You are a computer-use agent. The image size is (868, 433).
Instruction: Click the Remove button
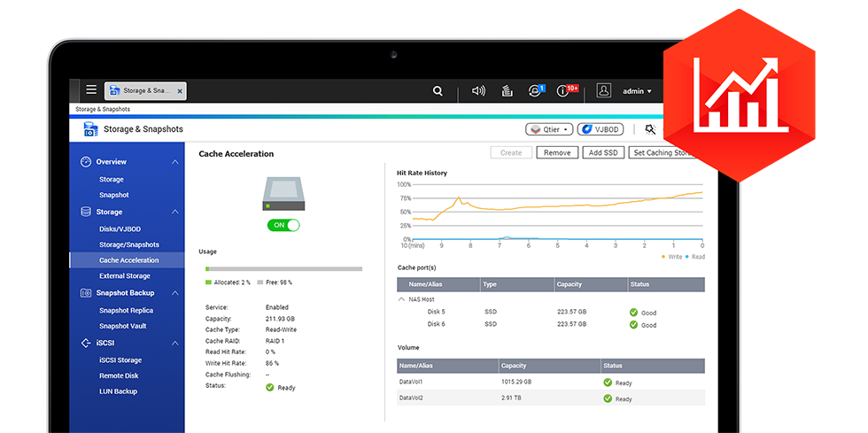pyautogui.click(x=557, y=153)
